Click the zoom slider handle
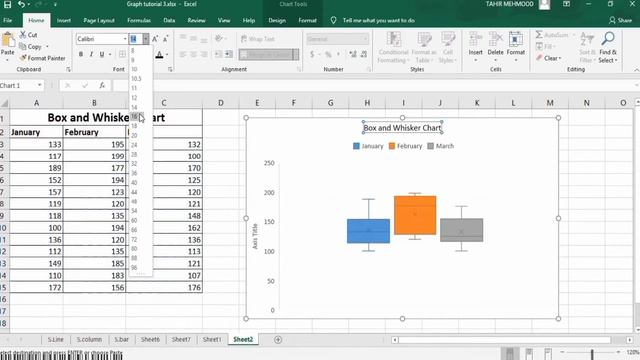Viewport: 640px width, 360px height. pos(592,353)
